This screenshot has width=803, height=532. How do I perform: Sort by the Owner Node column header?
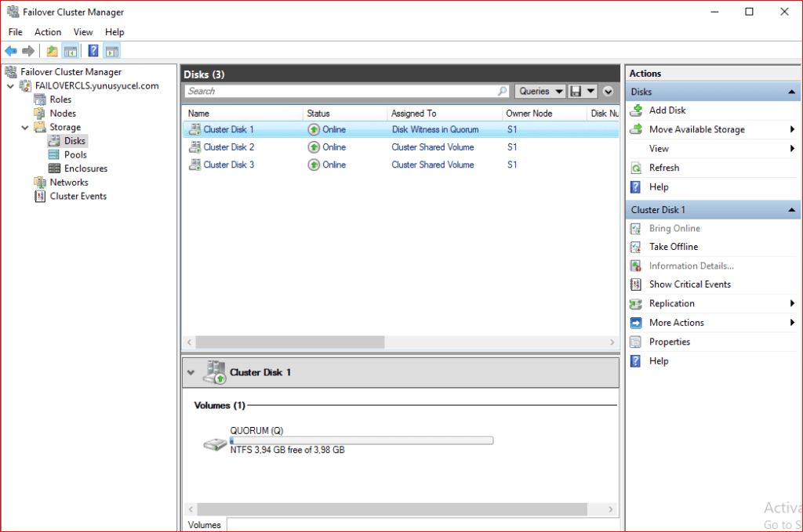coord(544,114)
